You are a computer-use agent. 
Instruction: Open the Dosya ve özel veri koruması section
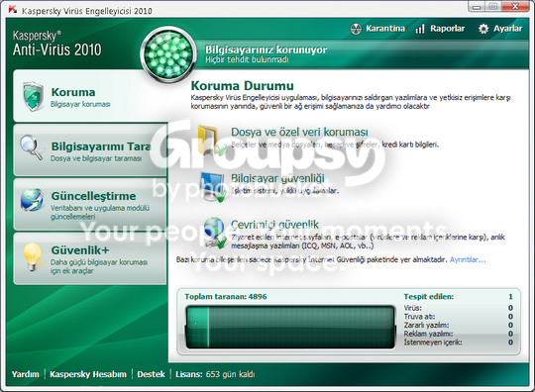click(299, 132)
